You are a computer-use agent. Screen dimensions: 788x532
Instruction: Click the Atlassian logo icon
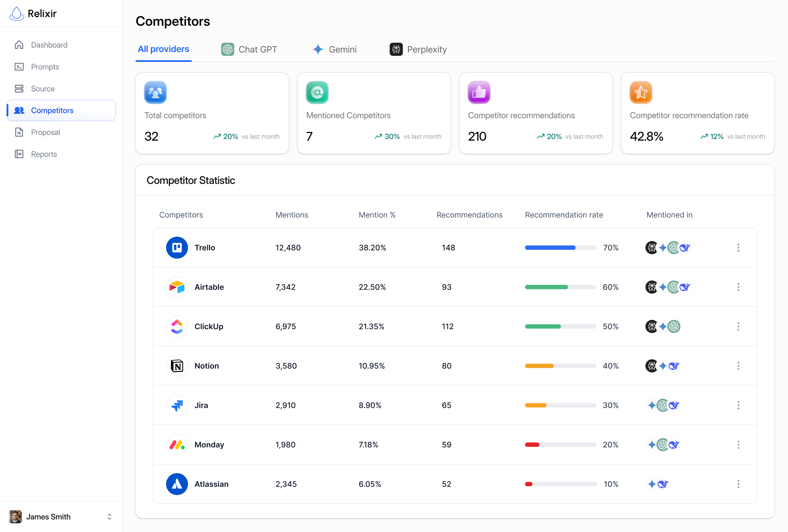[177, 484]
